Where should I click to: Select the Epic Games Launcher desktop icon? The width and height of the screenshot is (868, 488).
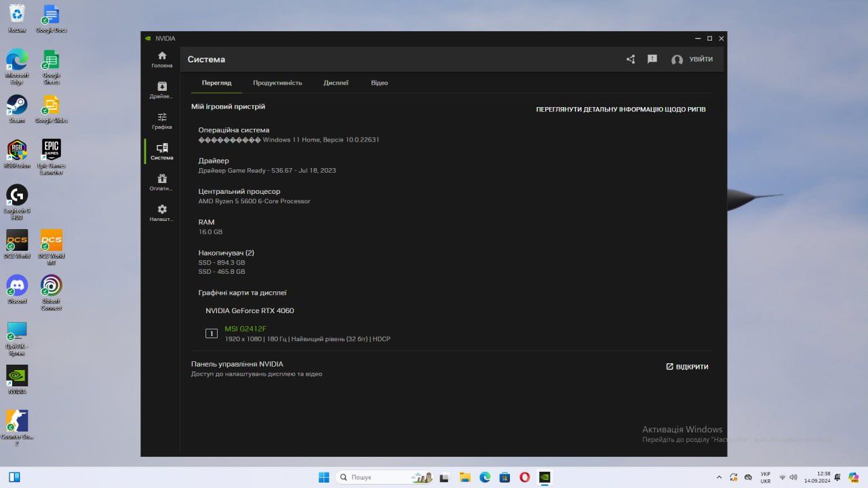click(x=52, y=157)
